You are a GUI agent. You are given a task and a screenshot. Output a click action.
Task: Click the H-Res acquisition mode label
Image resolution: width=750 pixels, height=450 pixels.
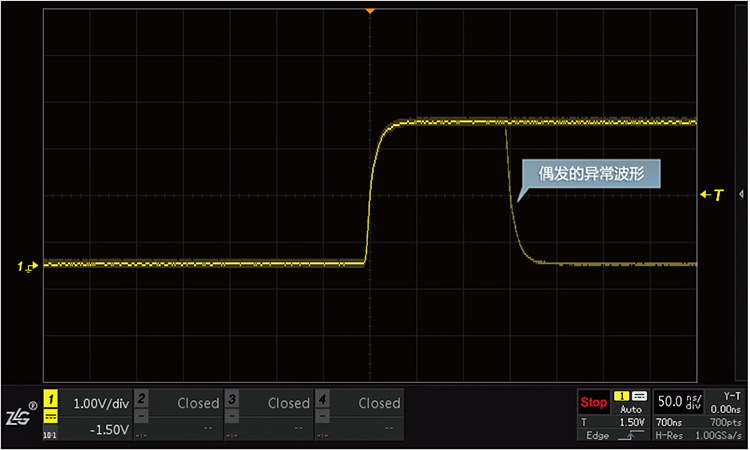669,436
